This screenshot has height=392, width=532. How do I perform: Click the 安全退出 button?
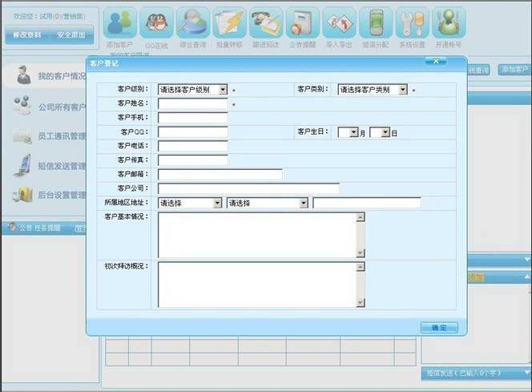71,35
